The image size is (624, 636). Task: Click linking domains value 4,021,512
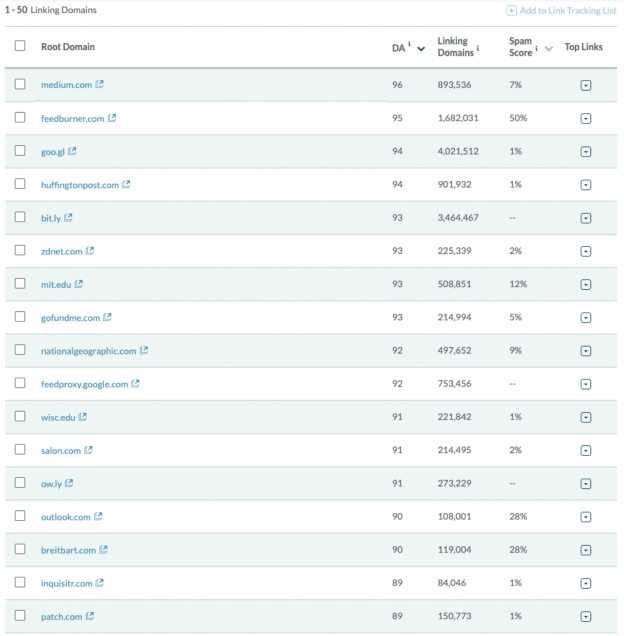click(458, 151)
